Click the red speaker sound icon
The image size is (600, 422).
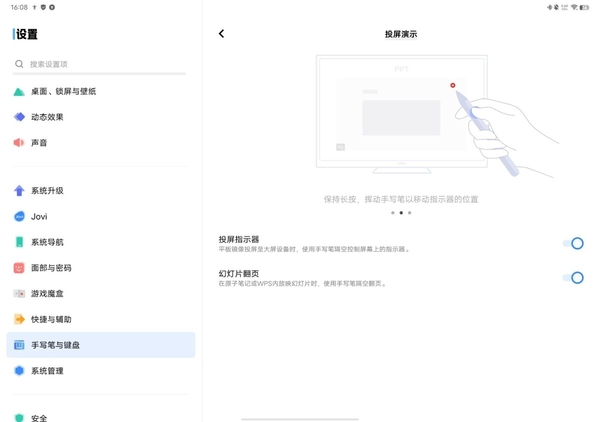(x=19, y=143)
